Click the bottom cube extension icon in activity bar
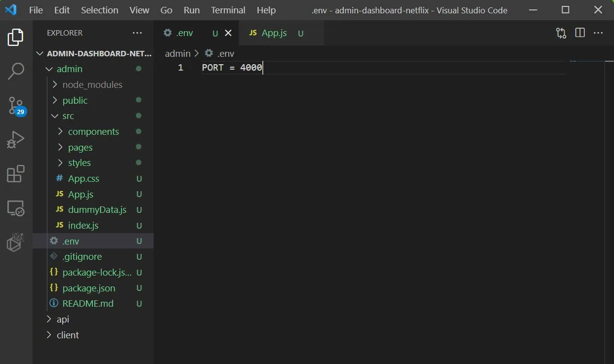Screen dimensions: 614x364 (x=16, y=242)
